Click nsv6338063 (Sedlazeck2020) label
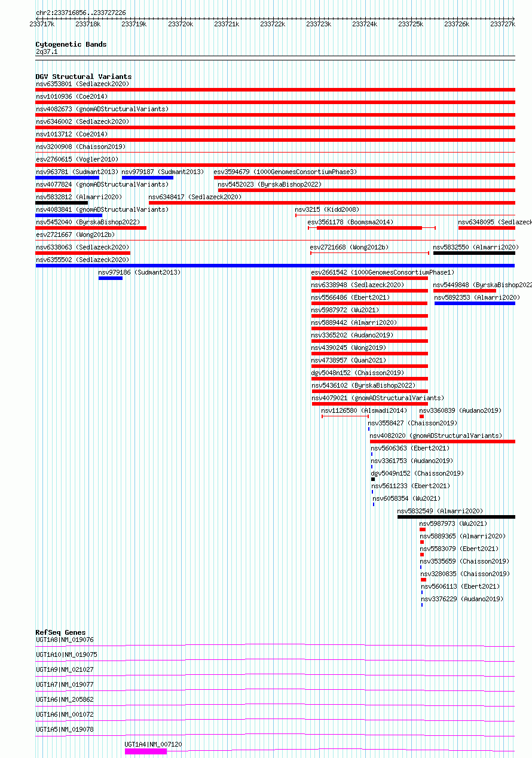Screen dimensions: 532x758 [x=82, y=247]
